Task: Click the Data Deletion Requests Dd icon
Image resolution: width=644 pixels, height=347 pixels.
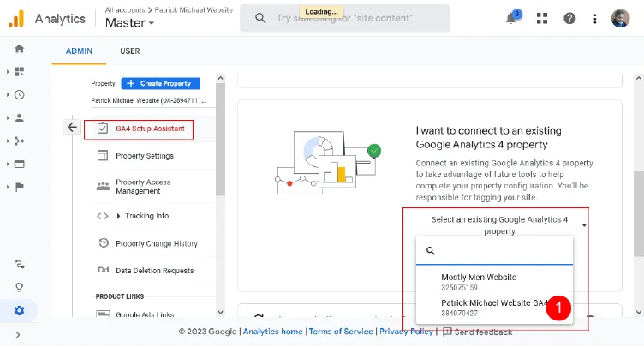Action: point(104,270)
